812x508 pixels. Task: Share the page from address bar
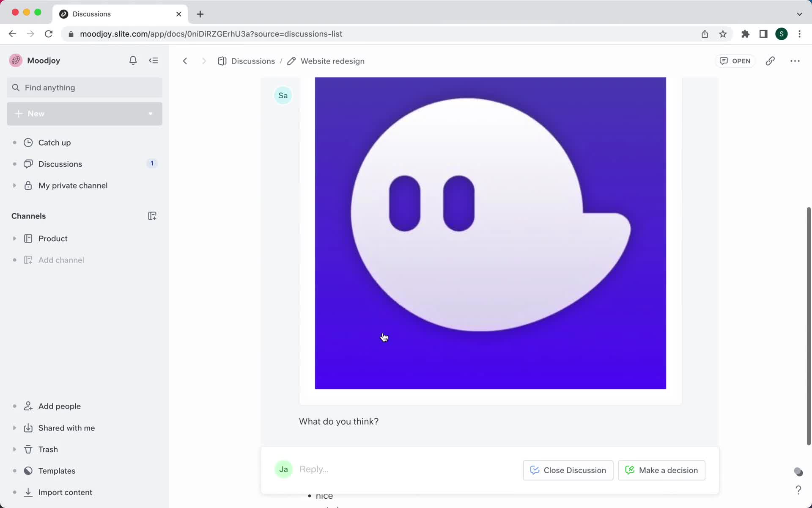coord(705,34)
